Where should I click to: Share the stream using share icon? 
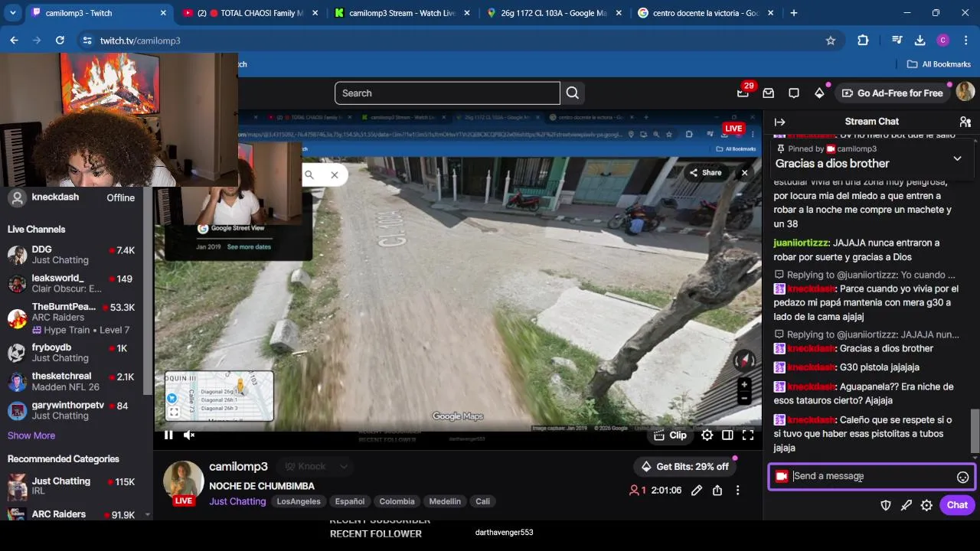pos(717,491)
